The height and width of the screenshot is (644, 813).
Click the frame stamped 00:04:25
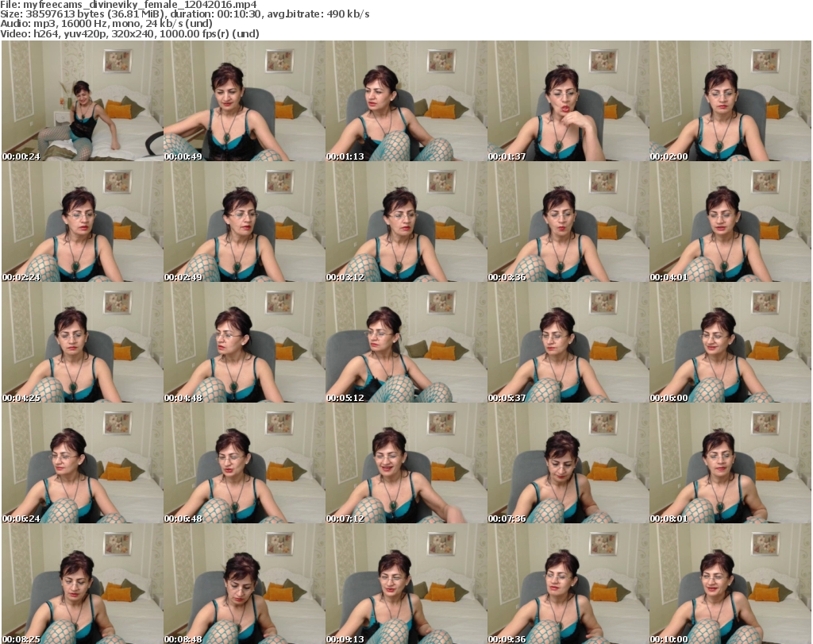point(83,342)
